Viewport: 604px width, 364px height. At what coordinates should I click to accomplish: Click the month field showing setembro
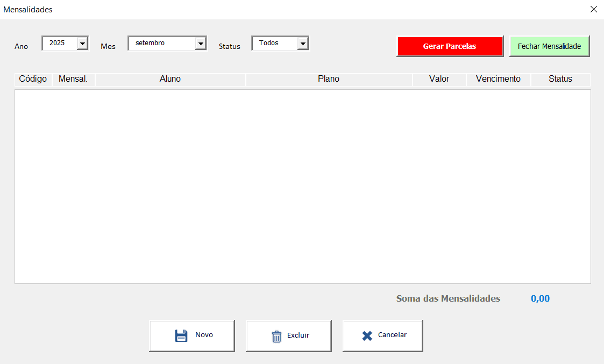point(161,43)
